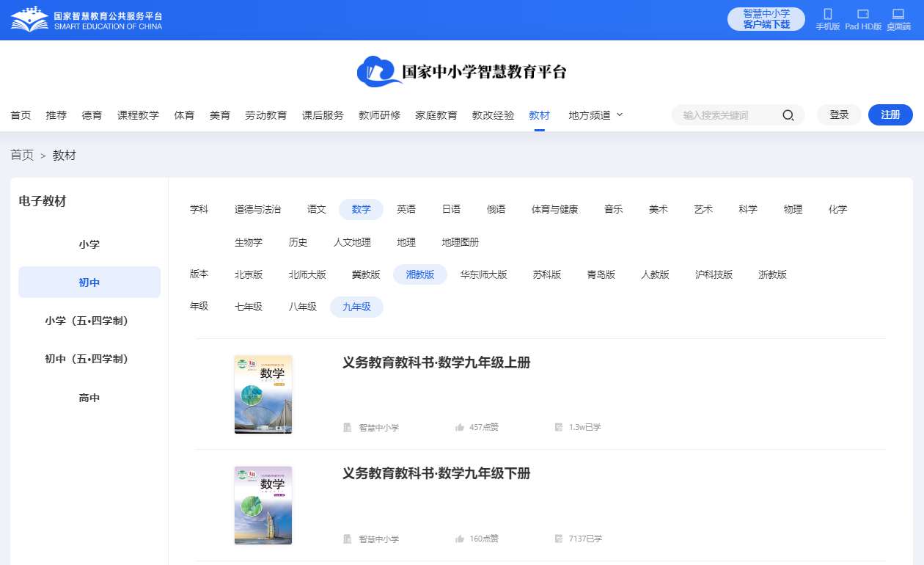Image resolution: width=924 pixels, height=565 pixels.
Task: Open the Pad HD版 tablet icon
Action: [x=863, y=15]
